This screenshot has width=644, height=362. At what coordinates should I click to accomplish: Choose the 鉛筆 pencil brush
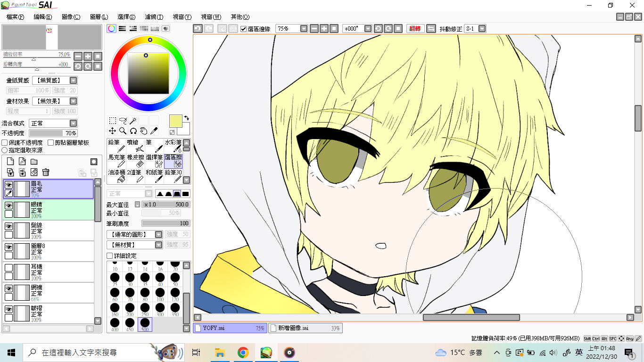coord(116,146)
